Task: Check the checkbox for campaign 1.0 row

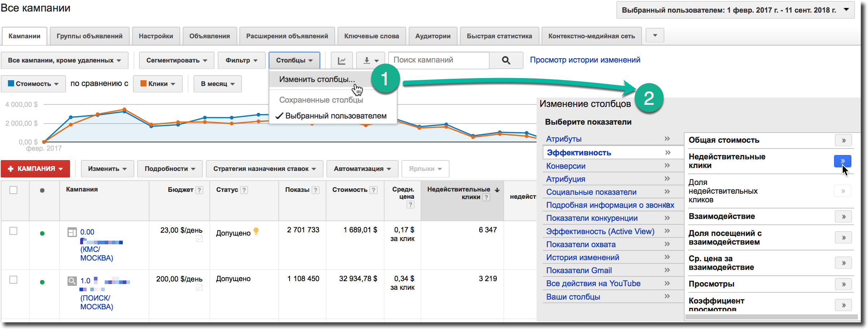Action: 13,279
